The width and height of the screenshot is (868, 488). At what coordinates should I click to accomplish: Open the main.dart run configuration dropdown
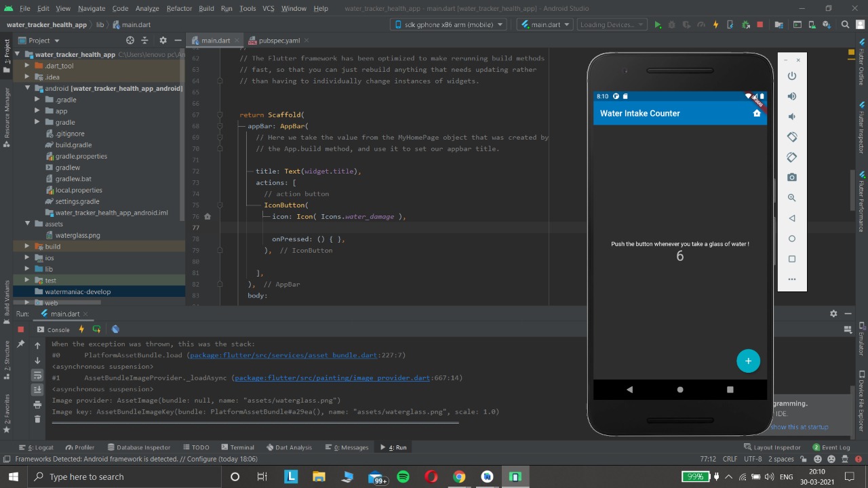pos(546,24)
